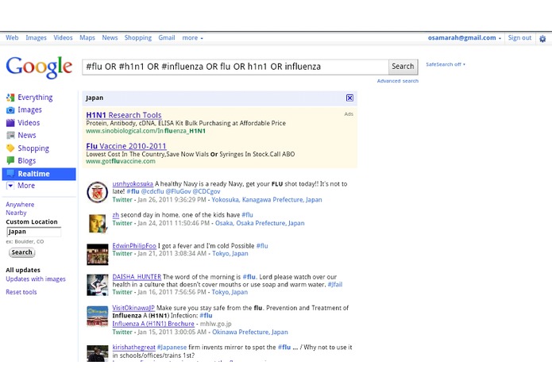Select the Realtime filter

tap(39, 174)
